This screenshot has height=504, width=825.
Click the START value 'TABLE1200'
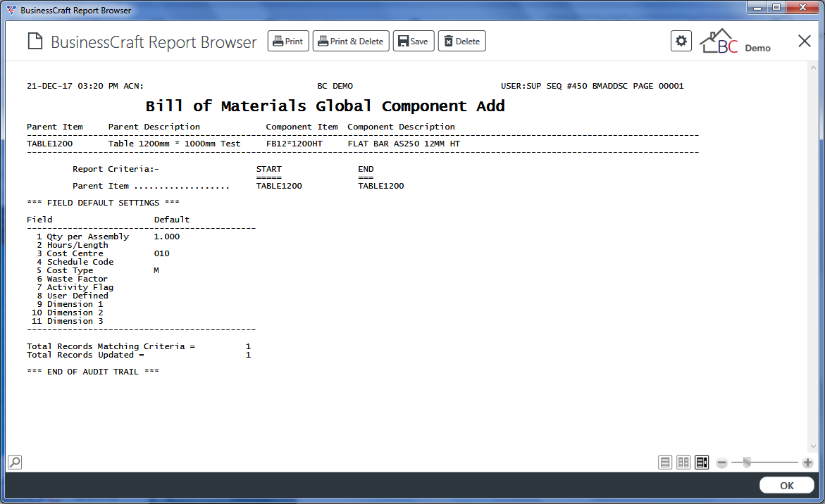point(279,186)
